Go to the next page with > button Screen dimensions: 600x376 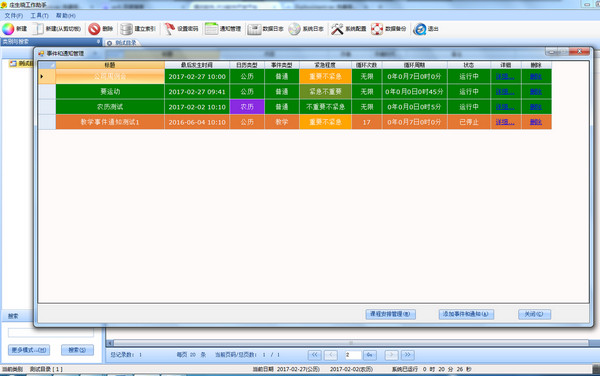point(391,355)
